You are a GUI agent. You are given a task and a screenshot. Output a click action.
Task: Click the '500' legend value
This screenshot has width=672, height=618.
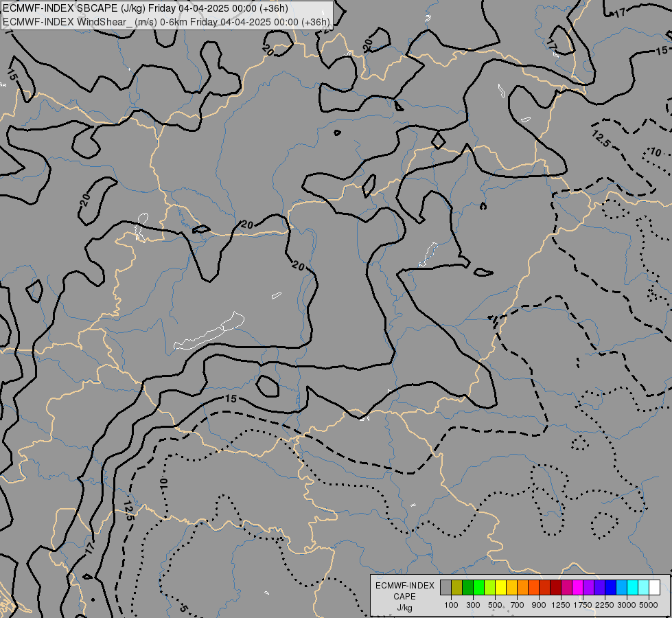tap(495, 605)
